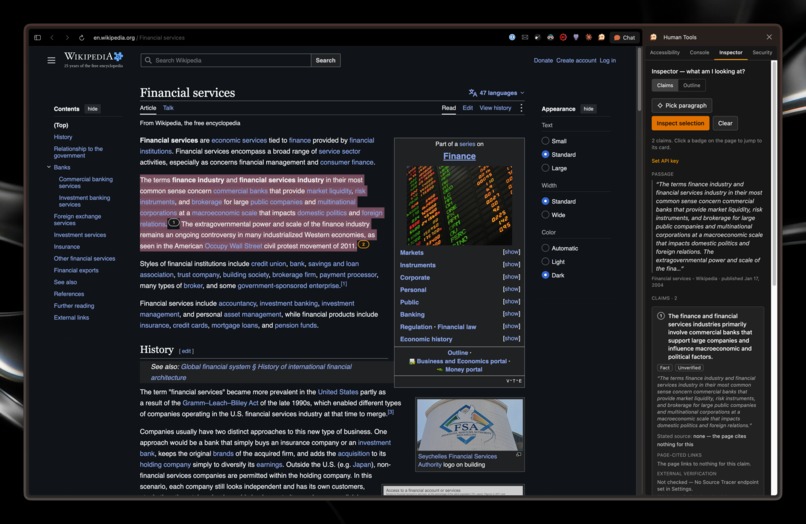The width and height of the screenshot is (806, 524).
Task: Select Light color radio
Action: [545, 262]
